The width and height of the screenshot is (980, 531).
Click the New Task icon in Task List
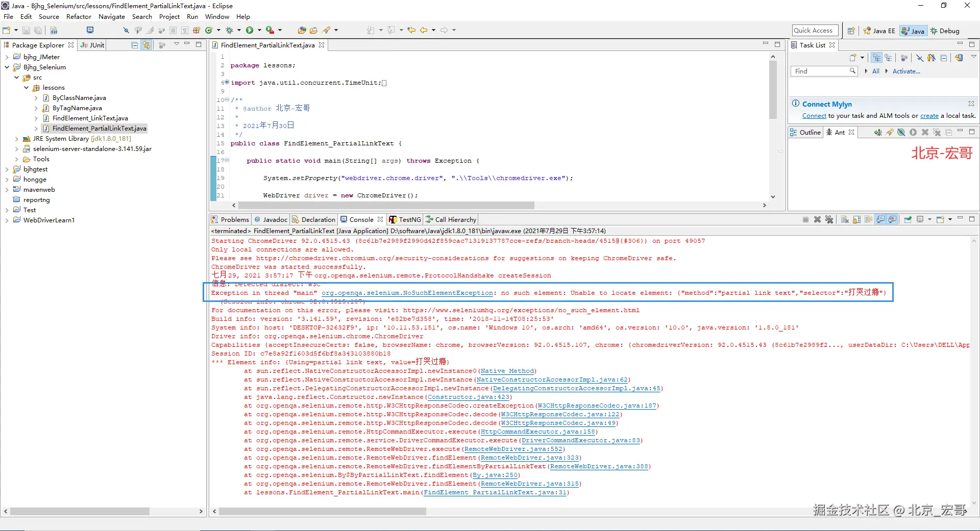point(853,58)
